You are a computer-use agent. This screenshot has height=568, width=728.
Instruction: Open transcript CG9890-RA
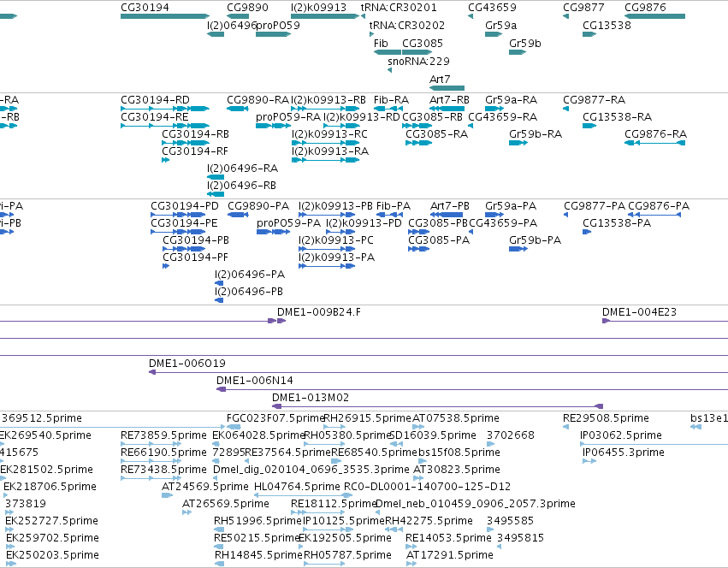tap(238, 109)
